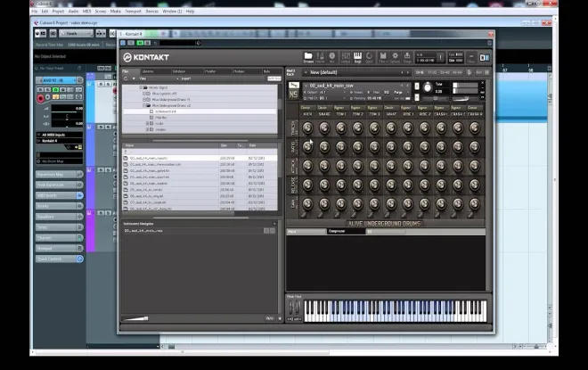Toggle instrument mute M button in Kontakt header
Image resolution: width=588 pixels, height=370 pixels.
pyautogui.click(x=417, y=98)
